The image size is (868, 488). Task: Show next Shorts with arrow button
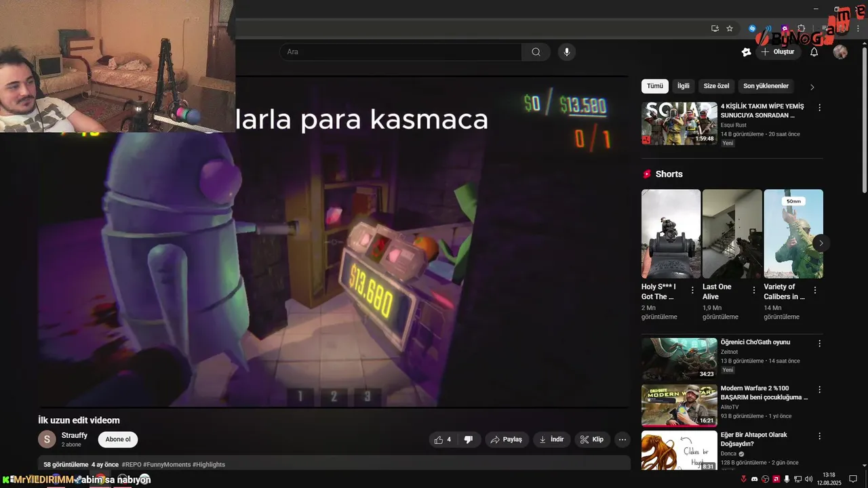(x=821, y=243)
